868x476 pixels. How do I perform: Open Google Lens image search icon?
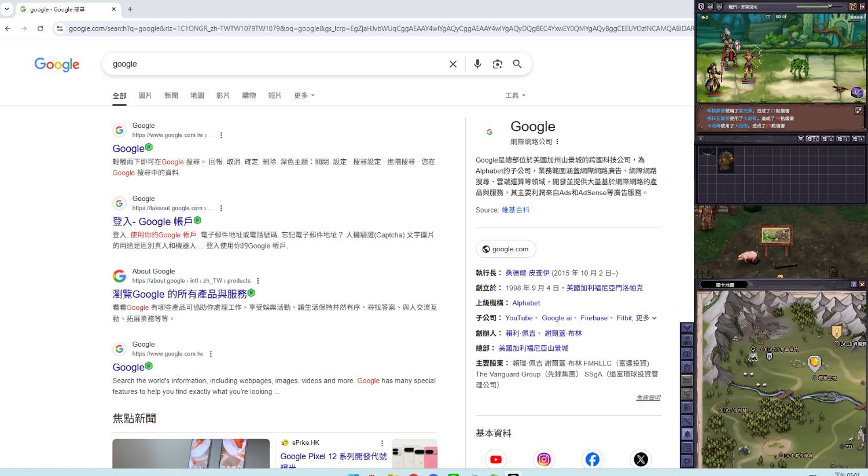tap(497, 64)
